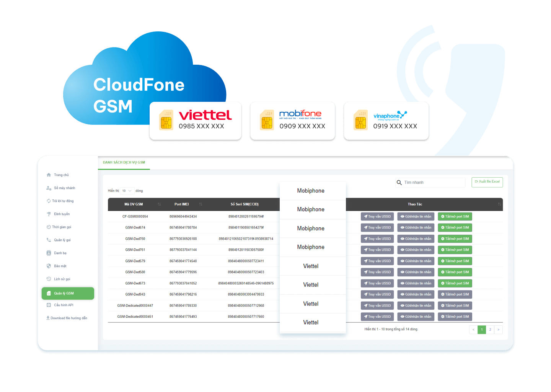Click Gửi/nhận tin nhắn for CF-GSM0000054
The width and height of the screenshot is (551, 392).
[x=416, y=217]
